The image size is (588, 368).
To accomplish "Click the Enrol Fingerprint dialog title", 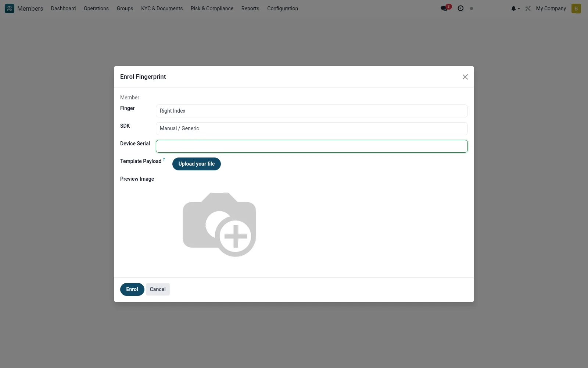I will coord(143,77).
